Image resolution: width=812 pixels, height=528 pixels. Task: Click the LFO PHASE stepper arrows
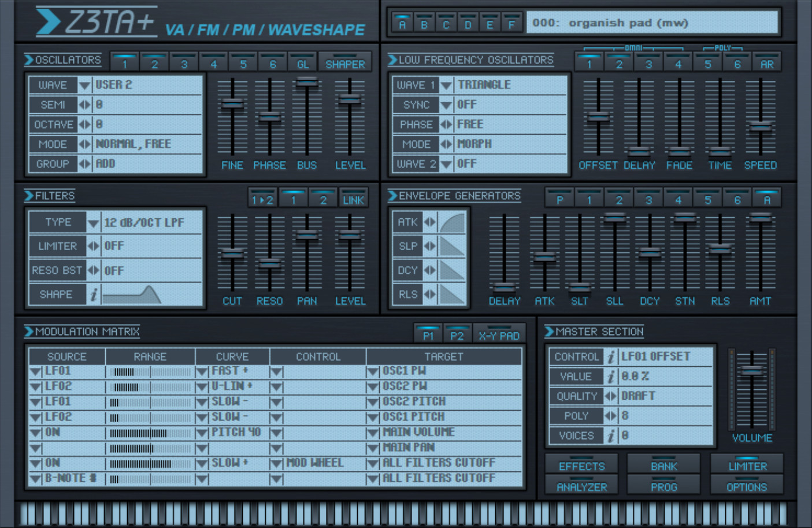(x=446, y=125)
